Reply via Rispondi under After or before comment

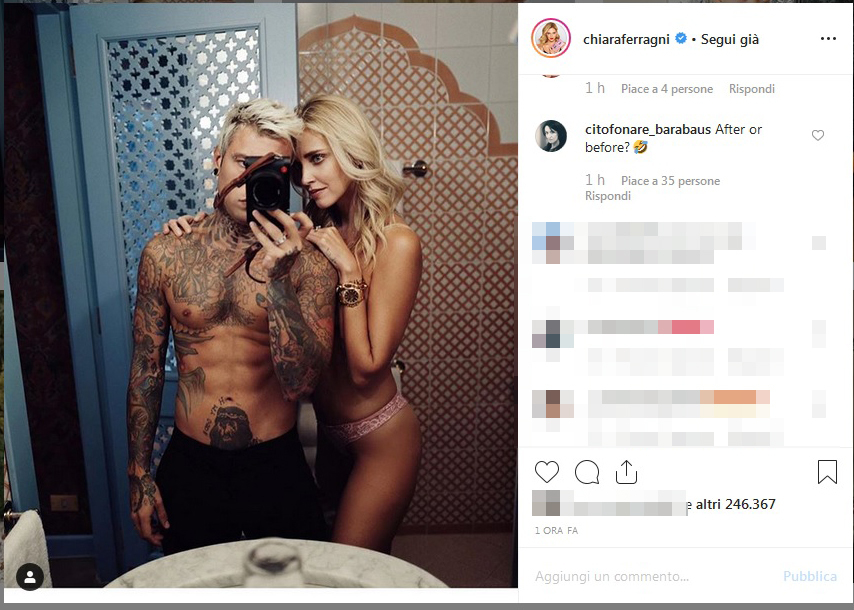click(x=608, y=196)
